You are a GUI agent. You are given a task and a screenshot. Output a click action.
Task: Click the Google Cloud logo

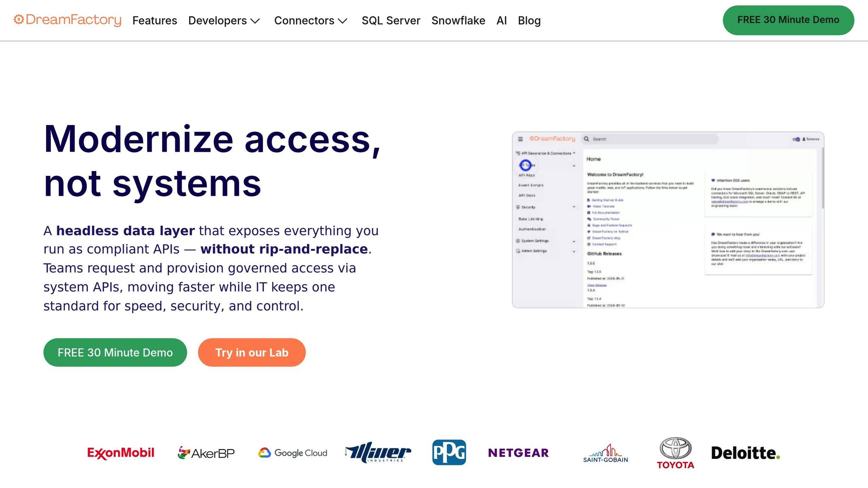293,453
